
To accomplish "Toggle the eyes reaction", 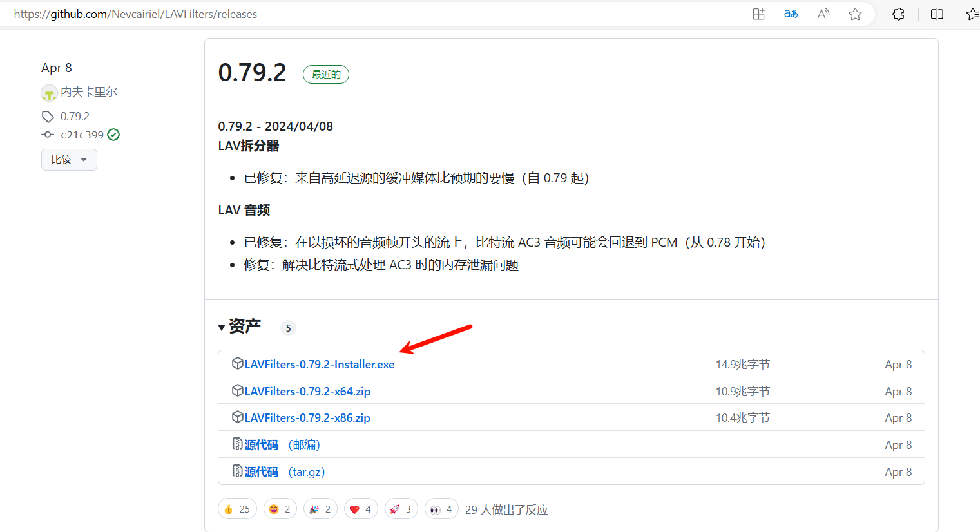I will click(441, 508).
